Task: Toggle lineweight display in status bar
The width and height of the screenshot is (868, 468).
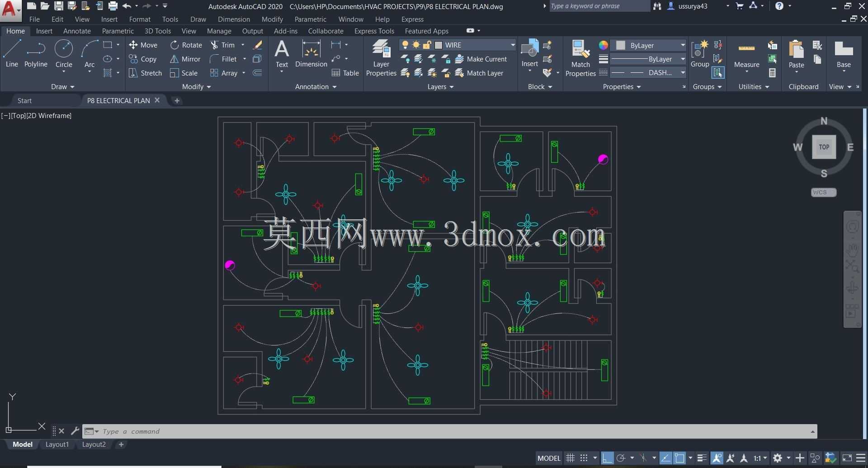Action: click(x=702, y=458)
